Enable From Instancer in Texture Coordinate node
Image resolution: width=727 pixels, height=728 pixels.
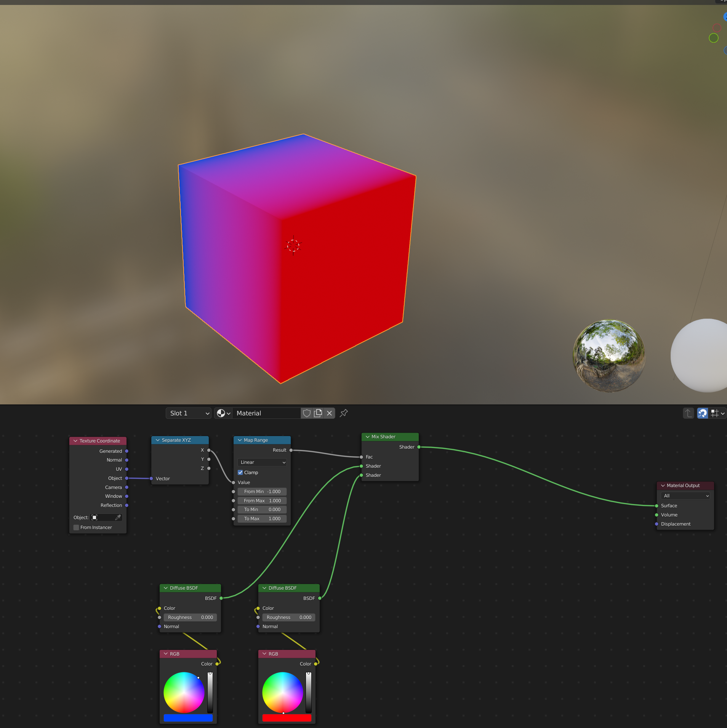76,527
